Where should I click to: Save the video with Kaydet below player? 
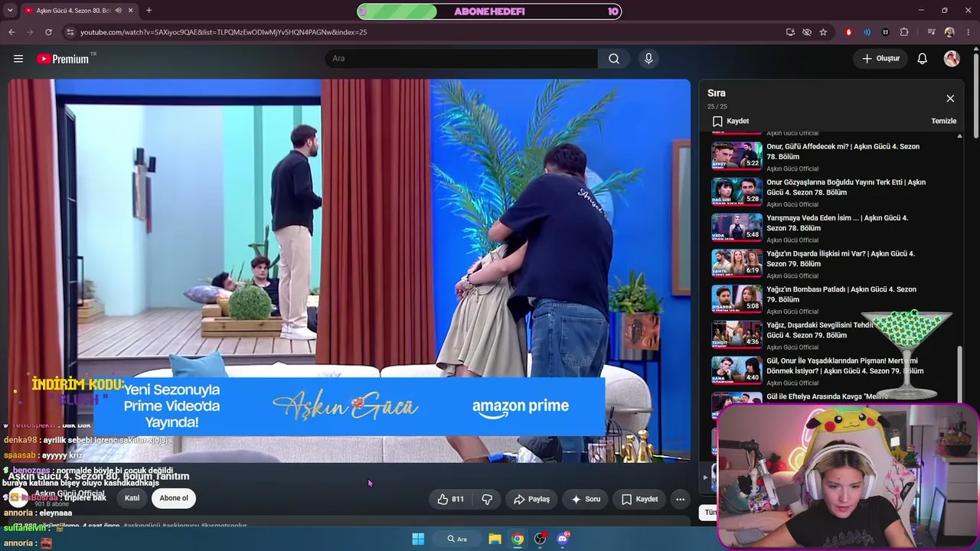click(x=639, y=499)
